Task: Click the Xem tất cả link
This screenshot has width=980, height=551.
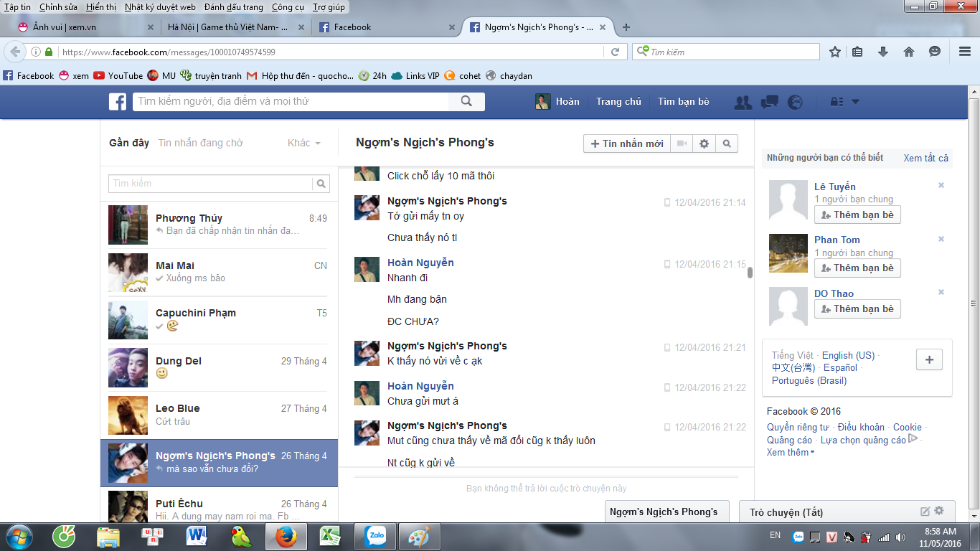Action: [925, 158]
